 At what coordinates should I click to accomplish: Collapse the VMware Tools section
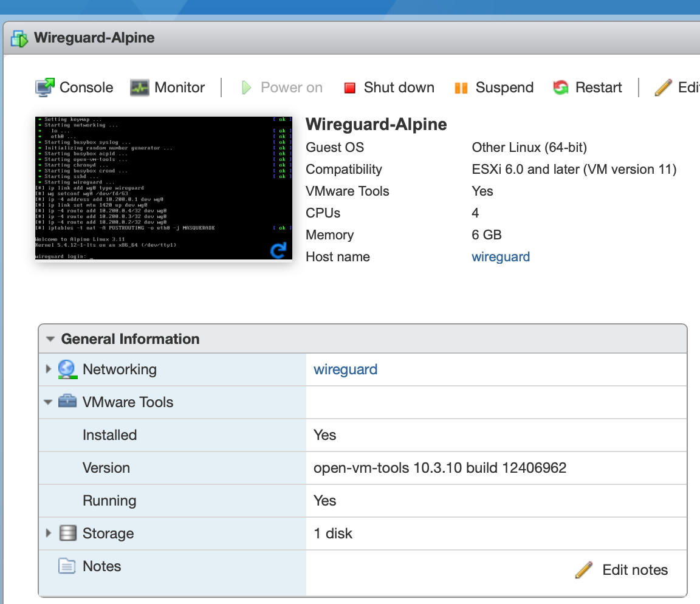coord(48,402)
